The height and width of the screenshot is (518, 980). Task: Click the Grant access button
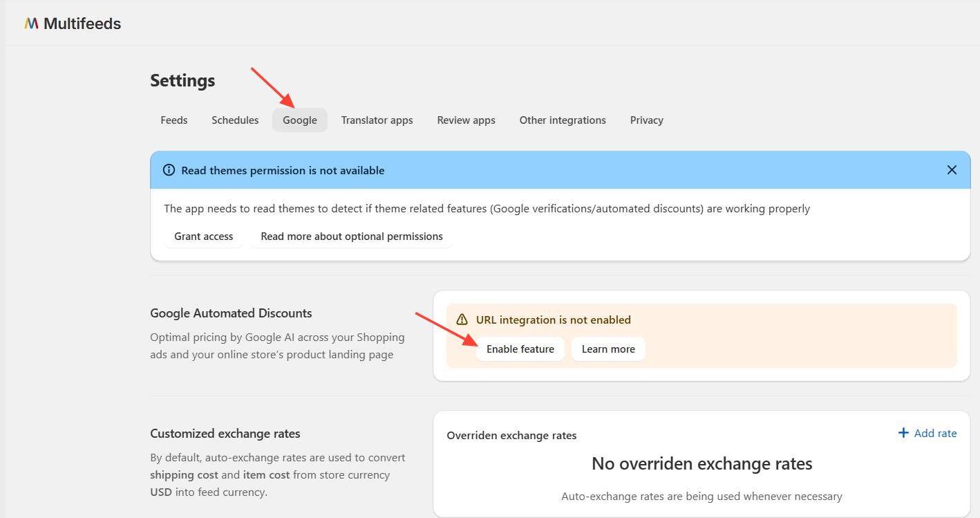pyautogui.click(x=204, y=237)
